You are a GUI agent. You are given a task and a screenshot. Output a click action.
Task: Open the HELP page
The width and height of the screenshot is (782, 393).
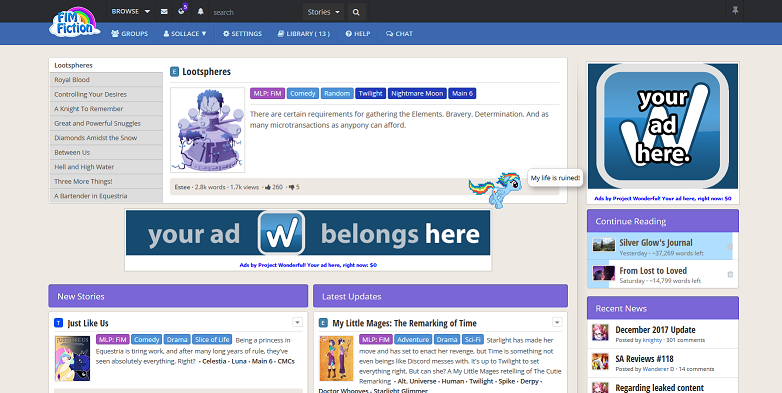point(358,33)
